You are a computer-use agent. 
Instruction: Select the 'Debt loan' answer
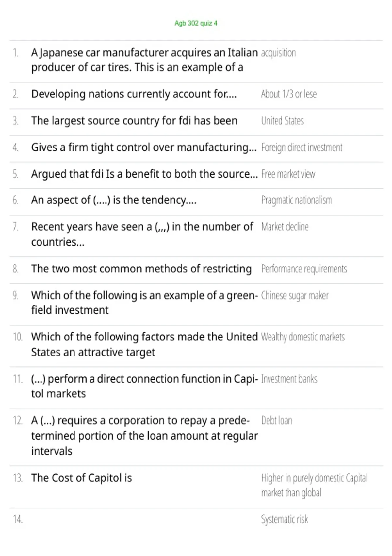point(276,421)
